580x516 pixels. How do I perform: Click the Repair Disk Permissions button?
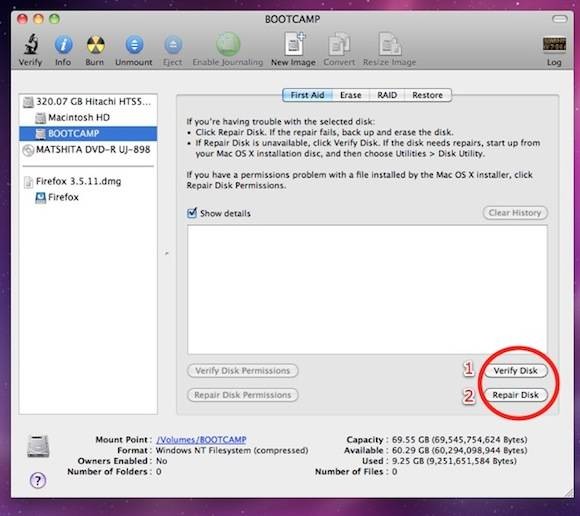pyautogui.click(x=243, y=395)
